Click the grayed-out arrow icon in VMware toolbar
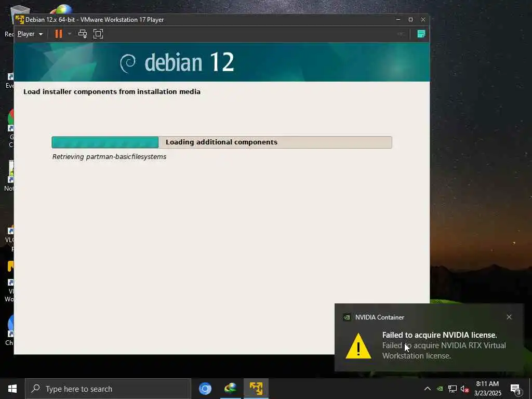This screenshot has height=399, width=532. click(401, 34)
